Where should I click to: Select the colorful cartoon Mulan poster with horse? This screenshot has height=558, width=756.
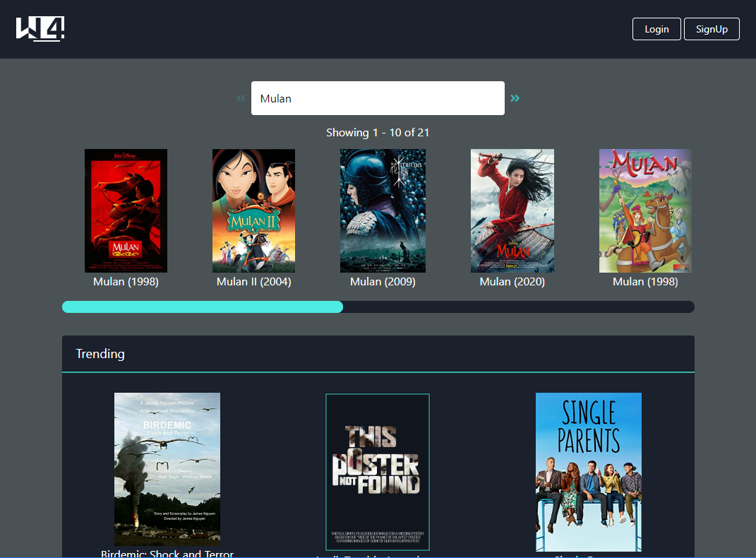tap(645, 210)
